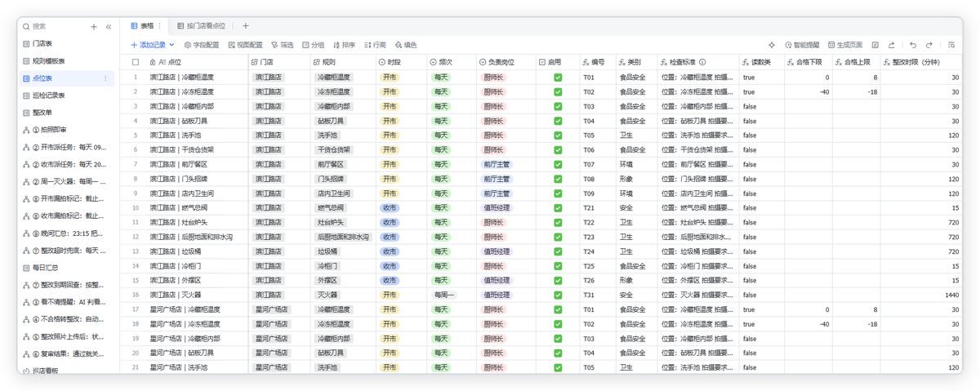Toggle 启用 checkbox for 滨江路店 | 垃圾桶
Viewport: 980px width, 391px height.
pyautogui.click(x=558, y=251)
